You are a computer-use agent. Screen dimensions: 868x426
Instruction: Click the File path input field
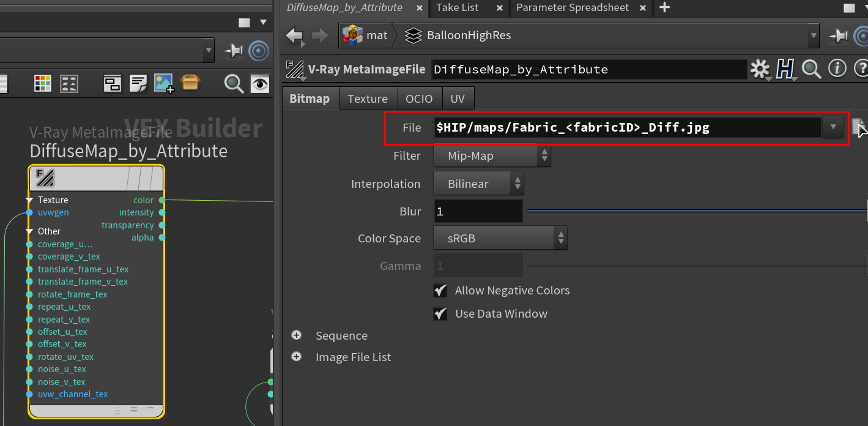click(x=626, y=128)
